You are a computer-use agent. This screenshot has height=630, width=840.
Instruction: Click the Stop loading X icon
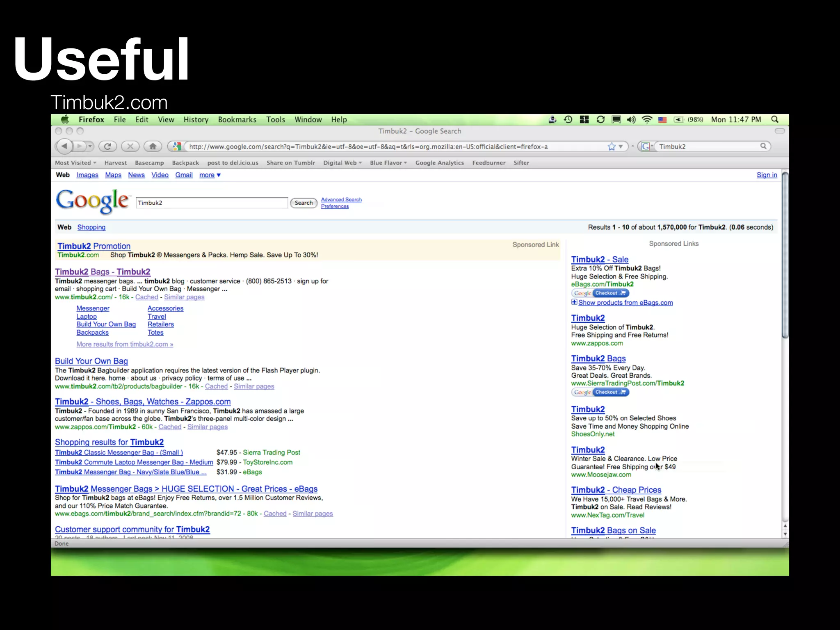click(x=130, y=146)
